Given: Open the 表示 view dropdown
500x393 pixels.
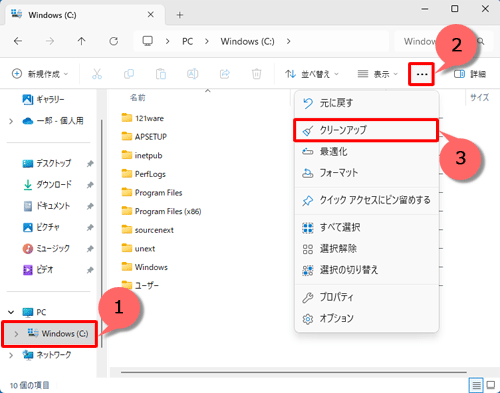Looking at the screenshot, I should (x=378, y=74).
